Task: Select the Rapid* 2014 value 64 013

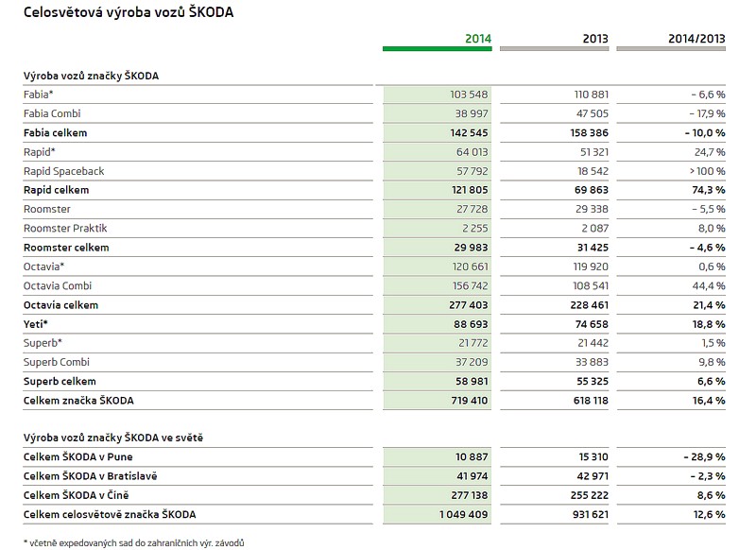Action: tap(472, 152)
